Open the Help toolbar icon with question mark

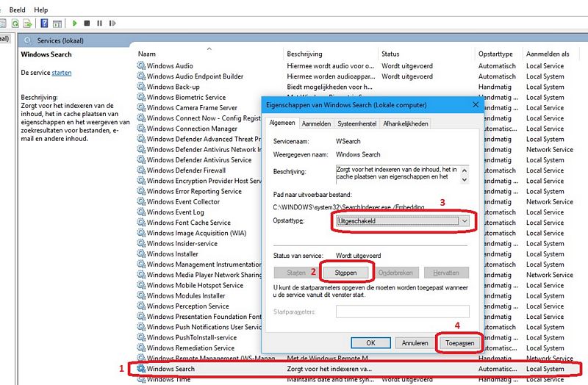pyautogui.click(x=44, y=24)
